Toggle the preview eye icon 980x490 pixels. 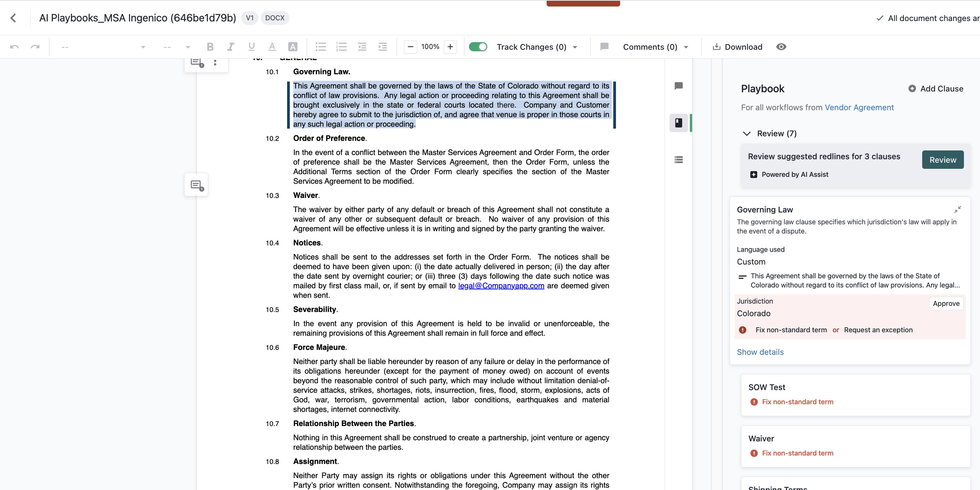click(781, 47)
